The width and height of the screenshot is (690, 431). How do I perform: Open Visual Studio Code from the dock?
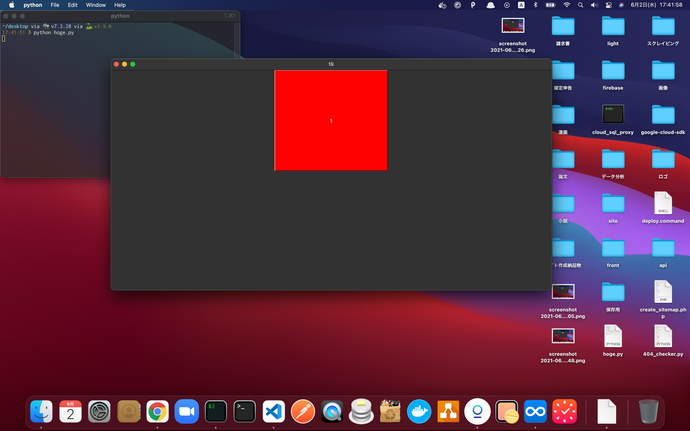(273, 411)
